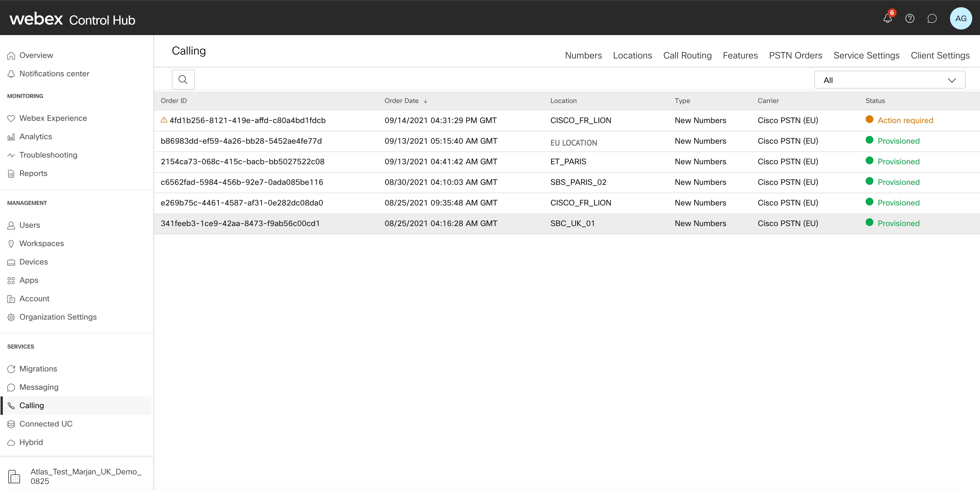Open the feedback chat icon in header
Viewport: 980px width, 490px height.
coord(932,18)
